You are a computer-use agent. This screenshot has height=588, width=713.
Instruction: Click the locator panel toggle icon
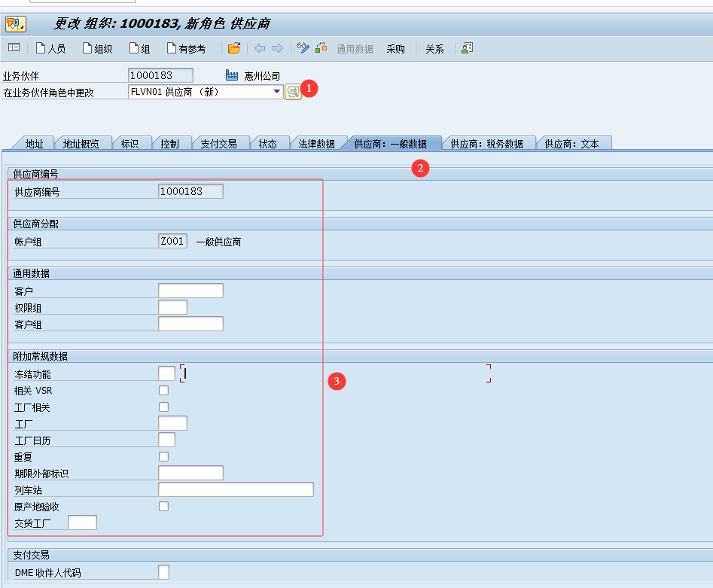tap(14, 48)
